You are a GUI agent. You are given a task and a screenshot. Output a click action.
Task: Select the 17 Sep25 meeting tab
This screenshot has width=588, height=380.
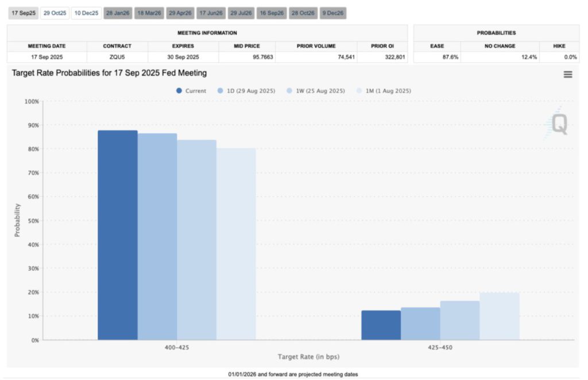pyautogui.click(x=24, y=13)
